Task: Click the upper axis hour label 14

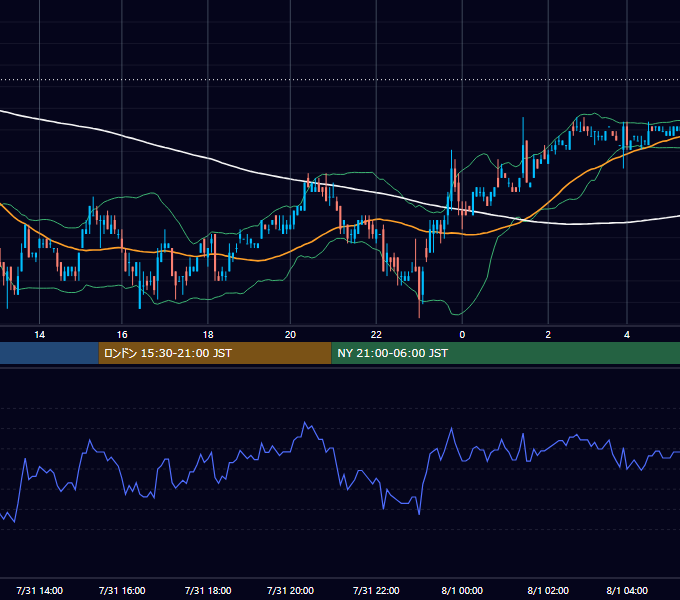Action: click(39, 335)
